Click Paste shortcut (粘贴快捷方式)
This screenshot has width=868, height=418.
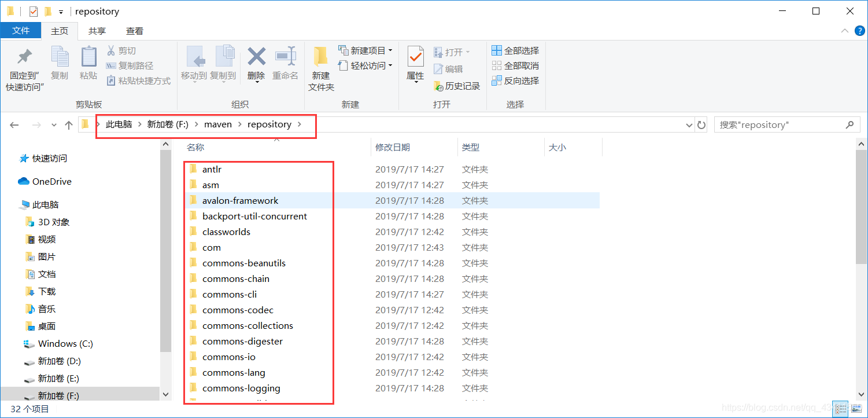click(139, 81)
